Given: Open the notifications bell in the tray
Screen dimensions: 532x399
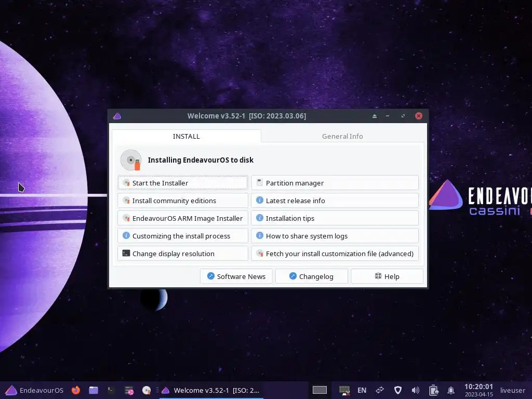Looking at the screenshot, I should (451, 390).
